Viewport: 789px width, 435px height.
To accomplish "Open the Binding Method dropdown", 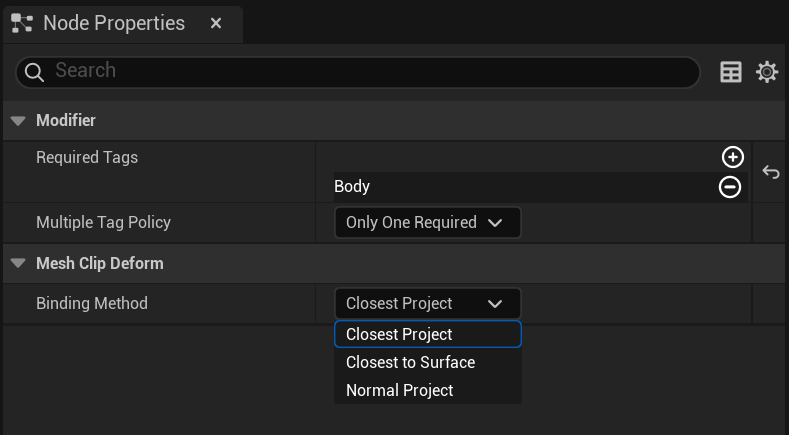I will pyautogui.click(x=428, y=304).
